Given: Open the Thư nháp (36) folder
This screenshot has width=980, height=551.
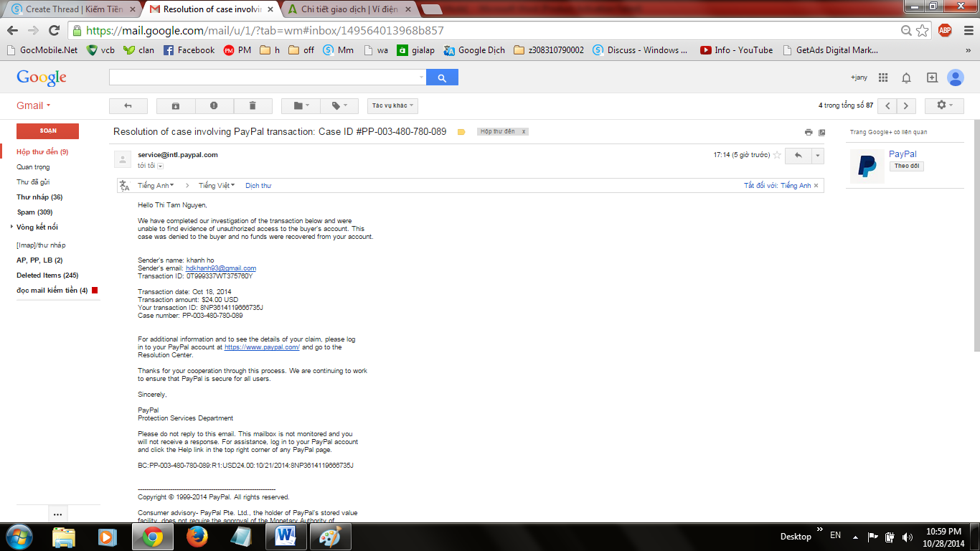Looking at the screenshot, I should pyautogui.click(x=39, y=197).
